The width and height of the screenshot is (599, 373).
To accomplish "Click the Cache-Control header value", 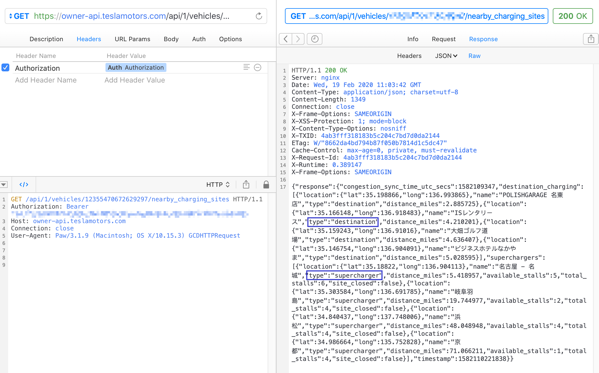I will point(411,150).
